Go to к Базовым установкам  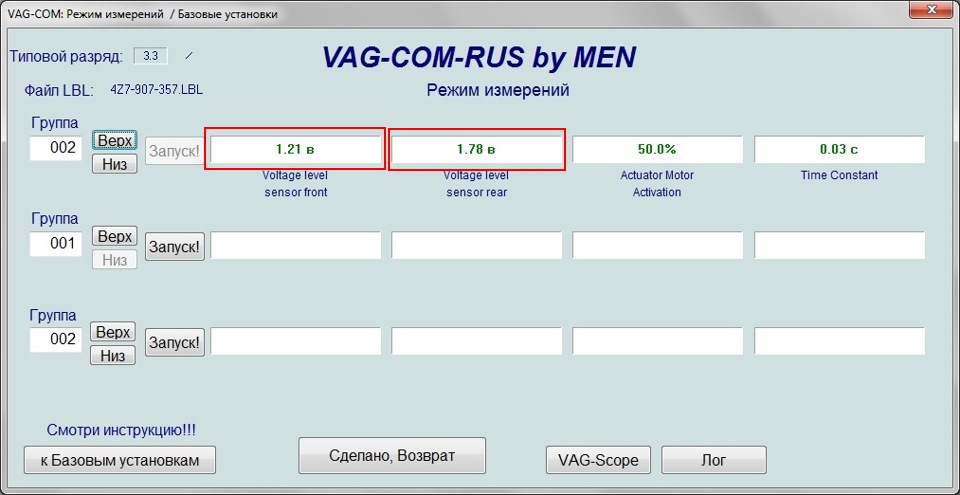tap(120, 460)
